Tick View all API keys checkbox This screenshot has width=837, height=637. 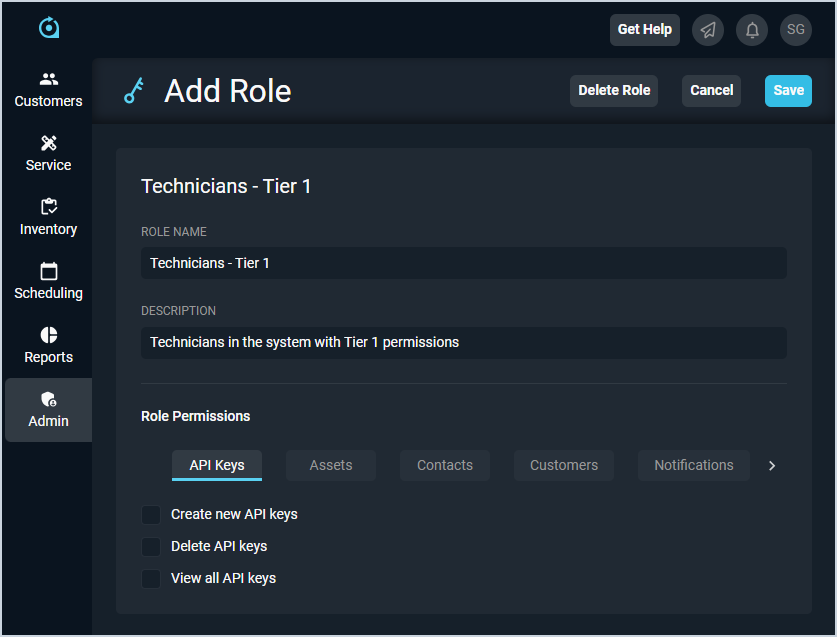click(x=151, y=578)
